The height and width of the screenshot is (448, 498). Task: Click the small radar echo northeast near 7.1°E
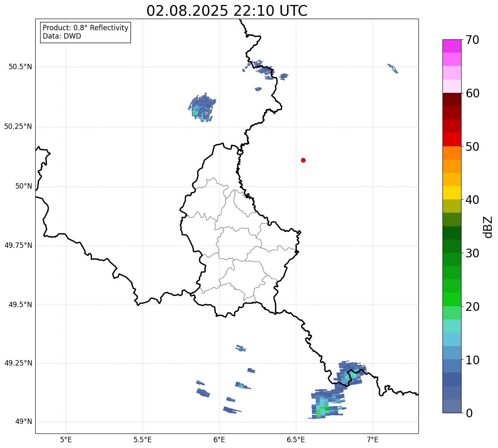[x=393, y=68]
